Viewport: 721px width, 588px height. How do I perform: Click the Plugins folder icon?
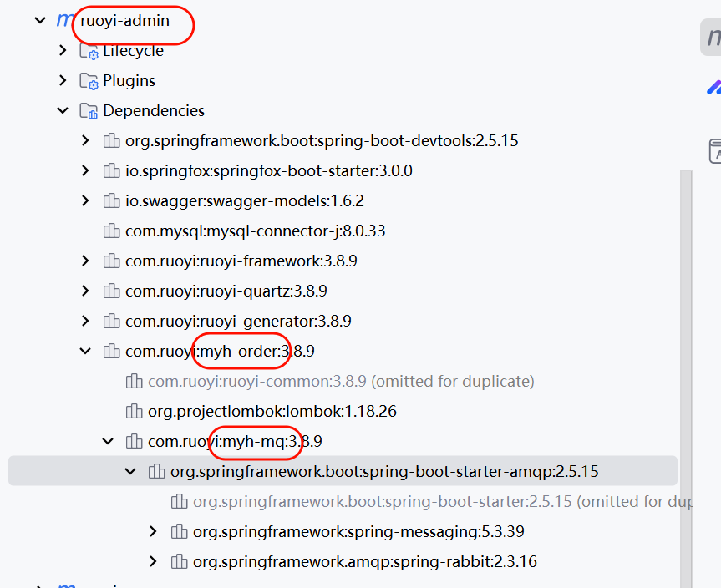(x=89, y=81)
